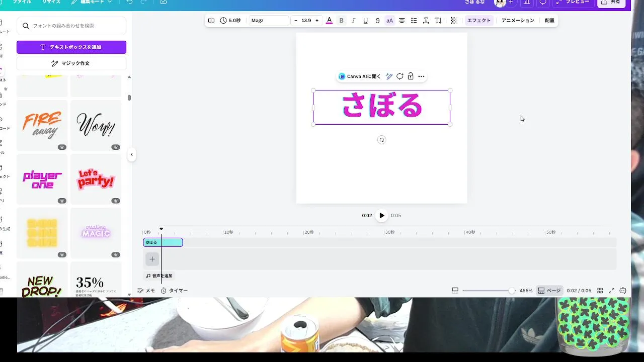This screenshot has width=644, height=362.
Task: Select the 35% text style
Action: tap(96, 280)
